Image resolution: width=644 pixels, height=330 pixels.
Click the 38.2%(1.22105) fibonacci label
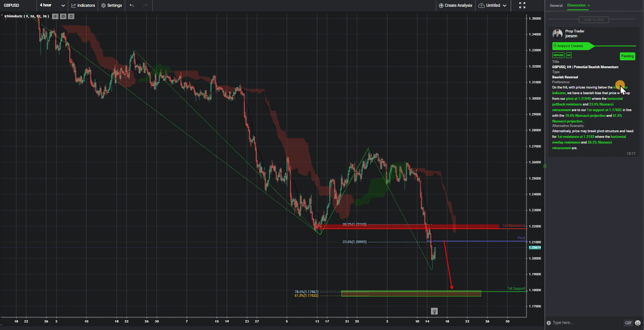point(354,225)
